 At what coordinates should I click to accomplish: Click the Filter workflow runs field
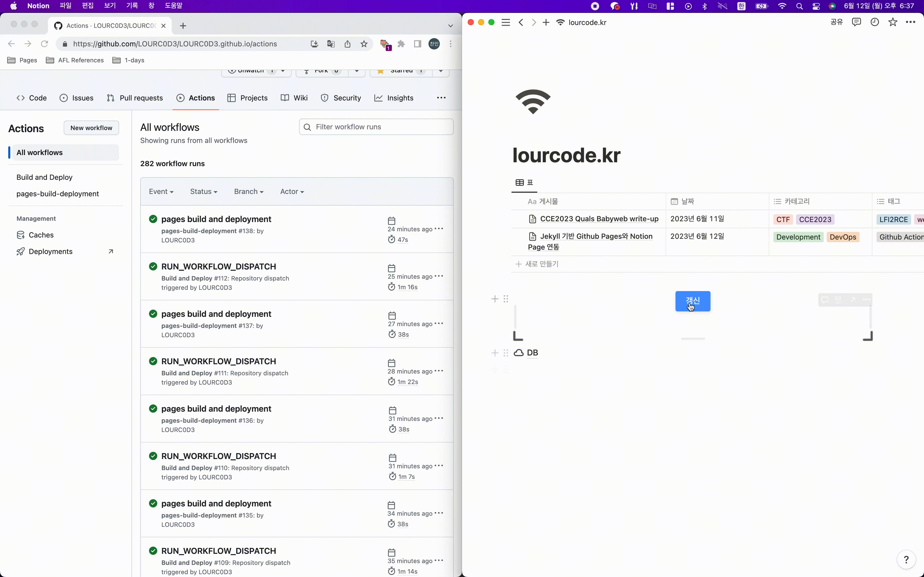pyautogui.click(x=376, y=127)
